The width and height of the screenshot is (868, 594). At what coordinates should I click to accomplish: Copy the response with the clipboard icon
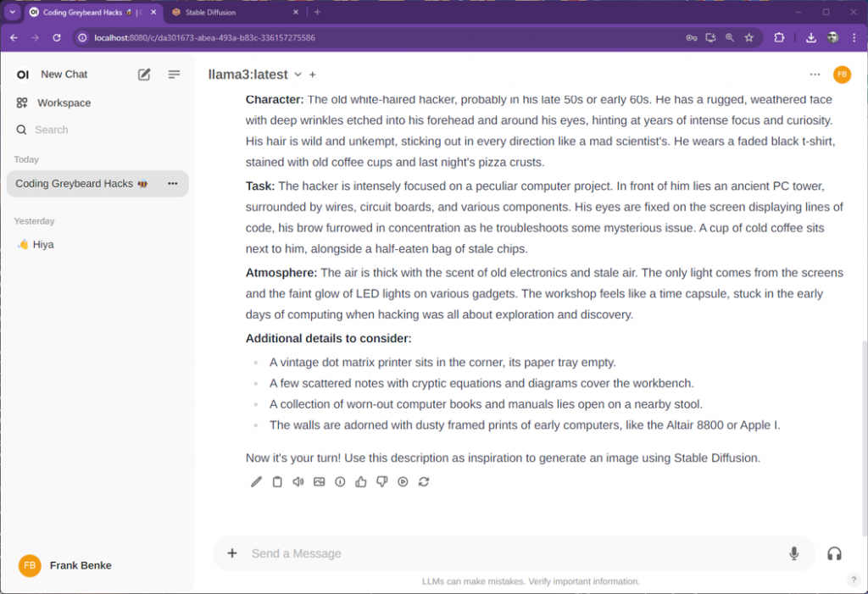pyautogui.click(x=277, y=481)
